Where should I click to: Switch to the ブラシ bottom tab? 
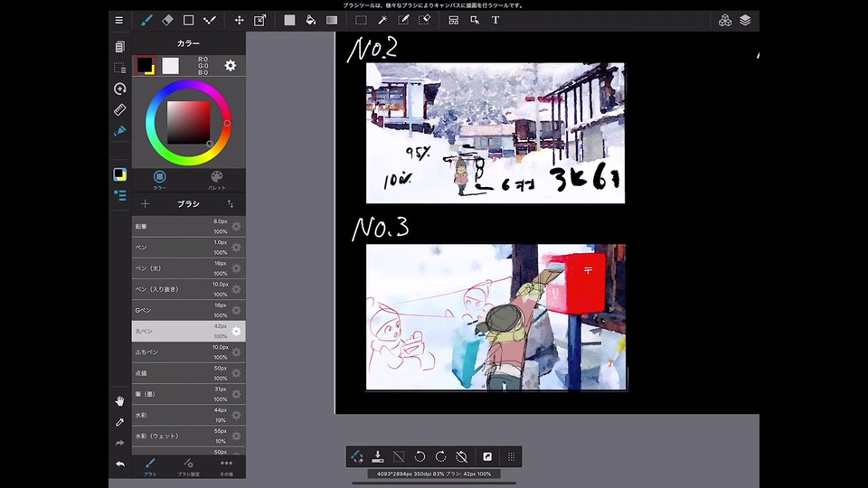[150, 466]
